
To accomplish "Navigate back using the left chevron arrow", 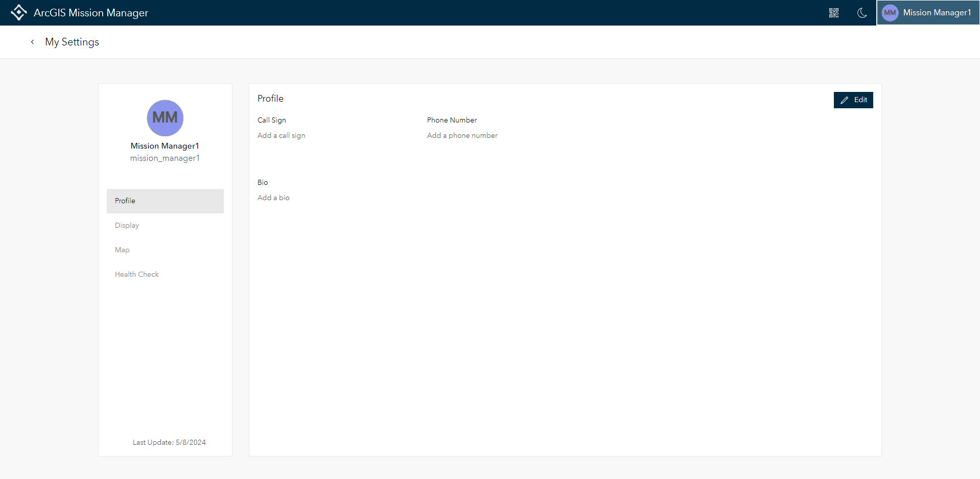I will pyautogui.click(x=32, y=42).
